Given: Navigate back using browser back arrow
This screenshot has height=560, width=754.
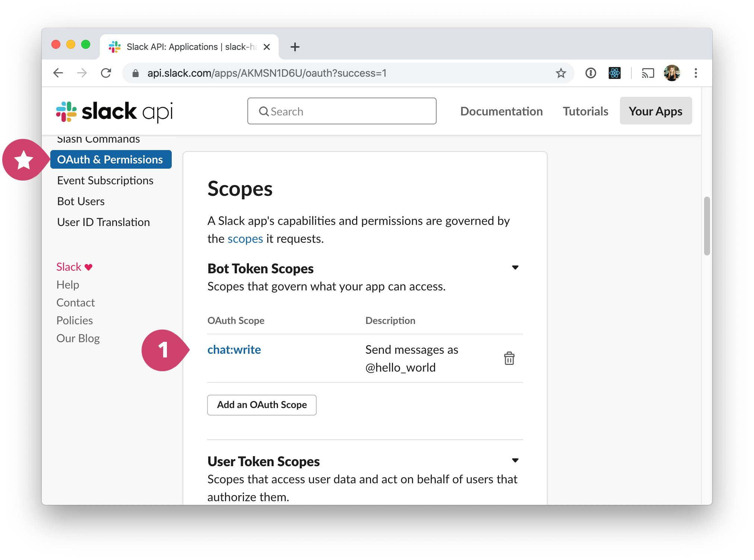Looking at the screenshot, I should click(x=58, y=73).
